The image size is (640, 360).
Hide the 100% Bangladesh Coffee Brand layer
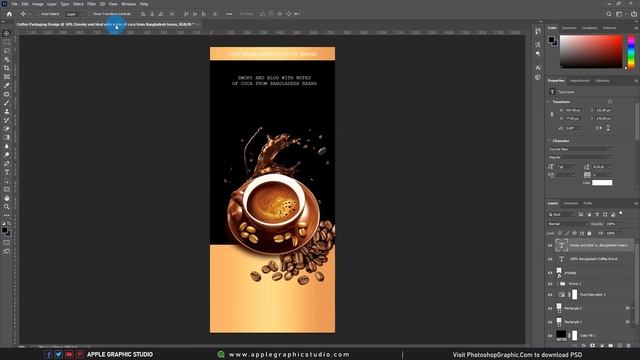550,259
